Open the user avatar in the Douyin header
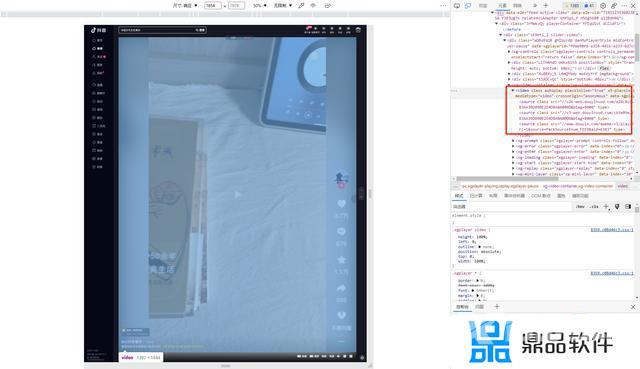 [358, 30]
